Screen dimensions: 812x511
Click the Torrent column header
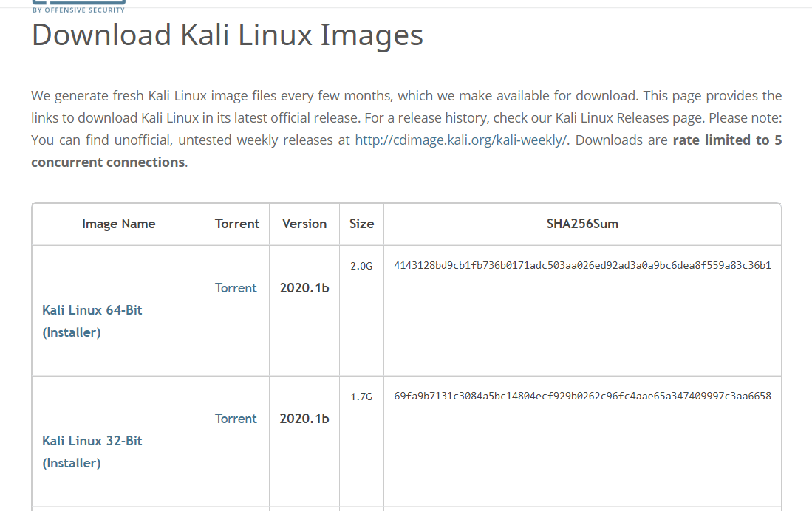tap(237, 224)
